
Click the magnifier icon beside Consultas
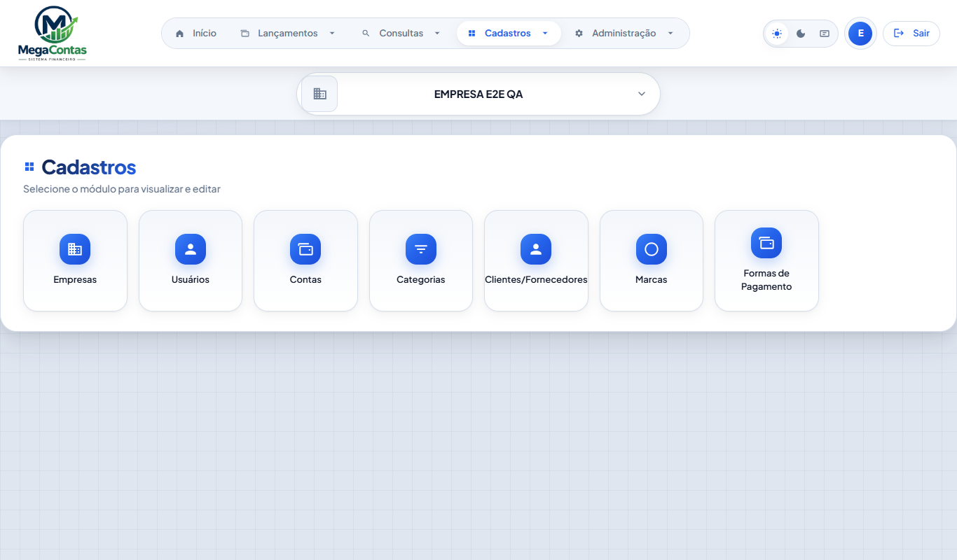coord(366,34)
